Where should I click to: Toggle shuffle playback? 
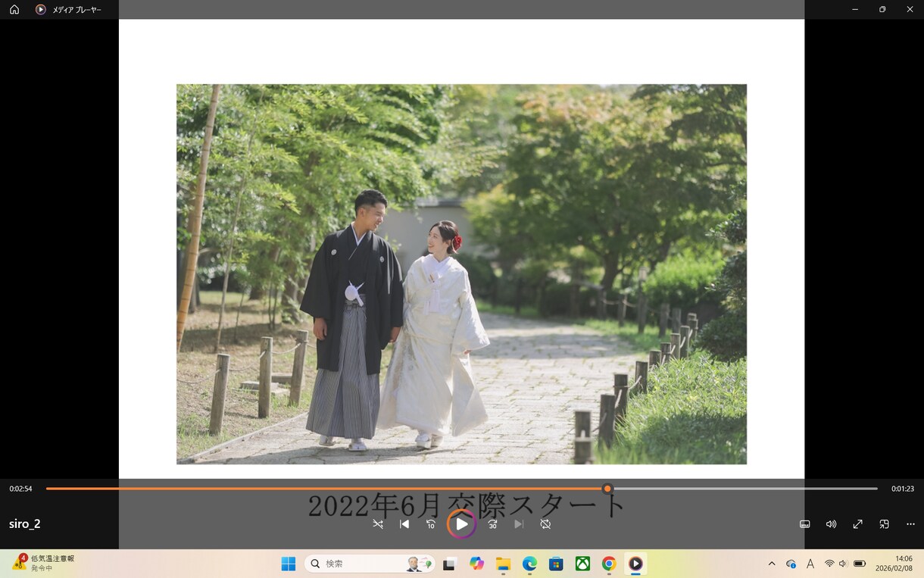coord(378,524)
